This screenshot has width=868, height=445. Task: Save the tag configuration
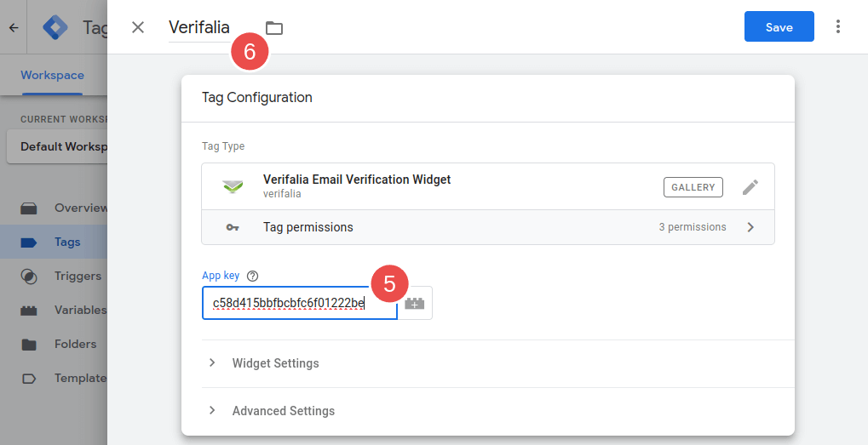pyautogui.click(x=779, y=26)
